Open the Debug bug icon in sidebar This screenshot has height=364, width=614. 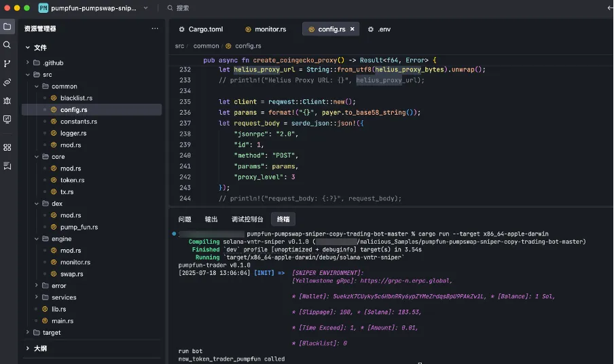[x=7, y=101]
